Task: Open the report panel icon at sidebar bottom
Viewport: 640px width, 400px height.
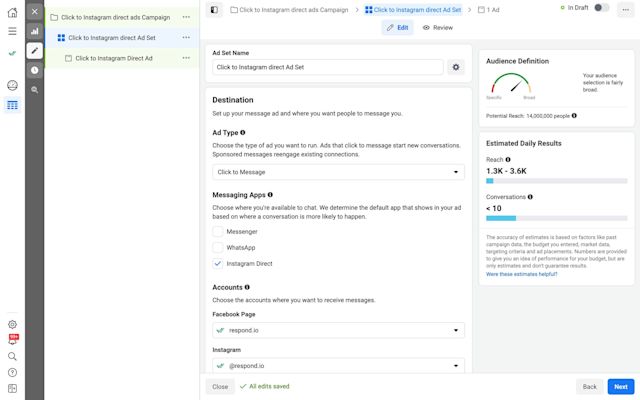Action: 12,388
